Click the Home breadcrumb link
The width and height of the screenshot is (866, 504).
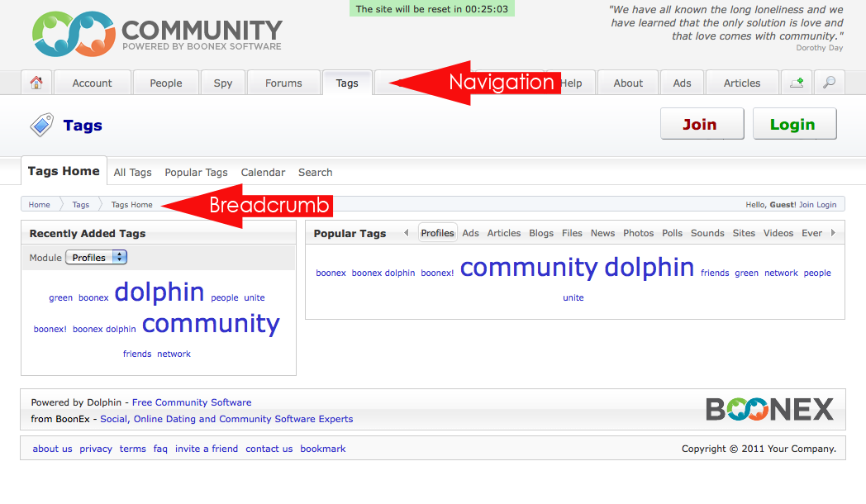pos(39,205)
